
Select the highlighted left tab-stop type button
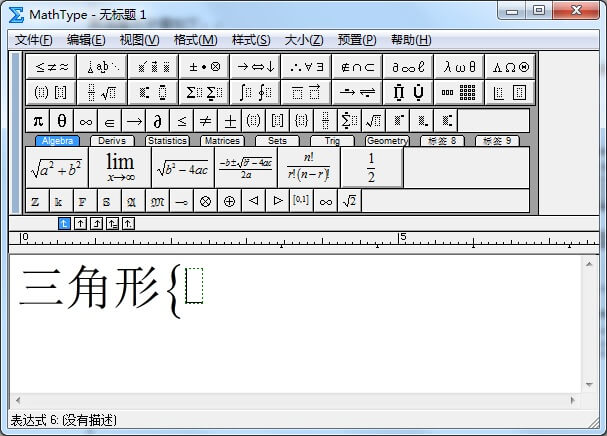(x=64, y=223)
